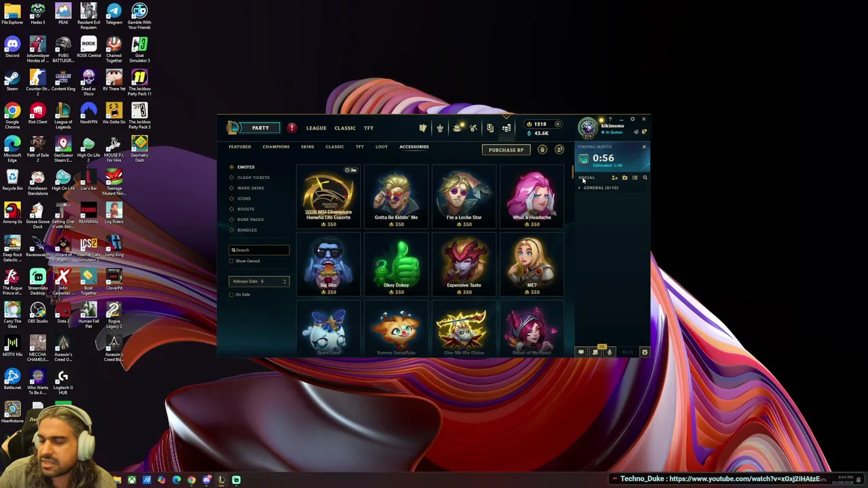Switch to the Featured store tab
The height and width of the screenshot is (488, 868).
[239, 147]
